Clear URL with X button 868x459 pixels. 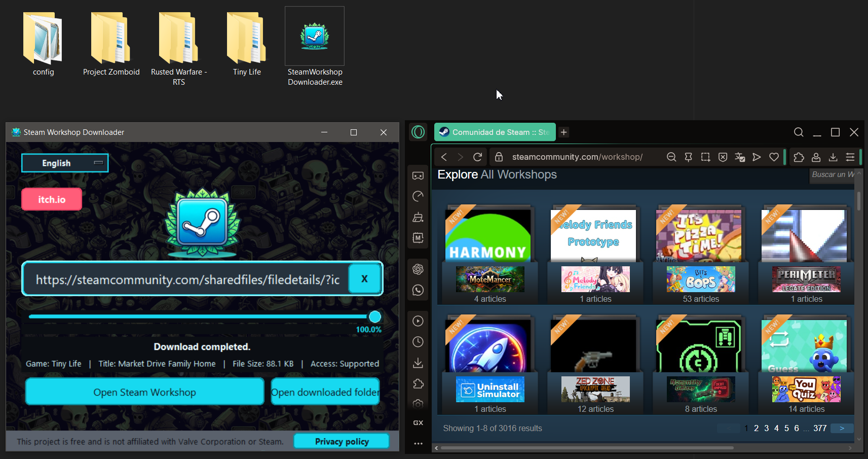pyautogui.click(x=364, y=279)
